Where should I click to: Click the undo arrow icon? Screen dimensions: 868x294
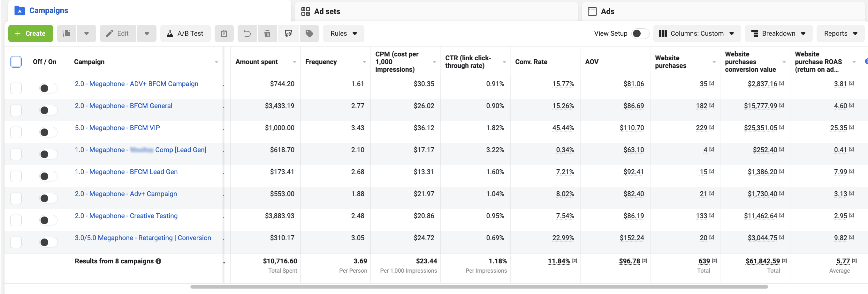[x=247, y=33]
